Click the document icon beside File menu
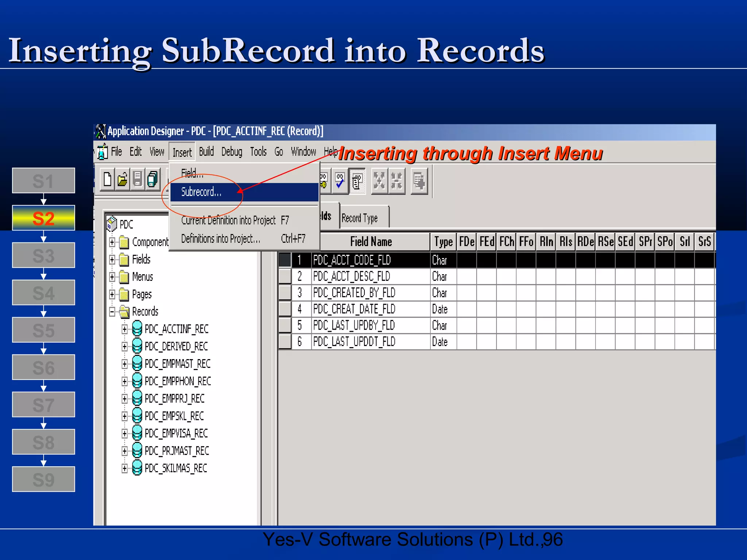The image size is (747, 560). pyautogui.click(x=102, y=152)
